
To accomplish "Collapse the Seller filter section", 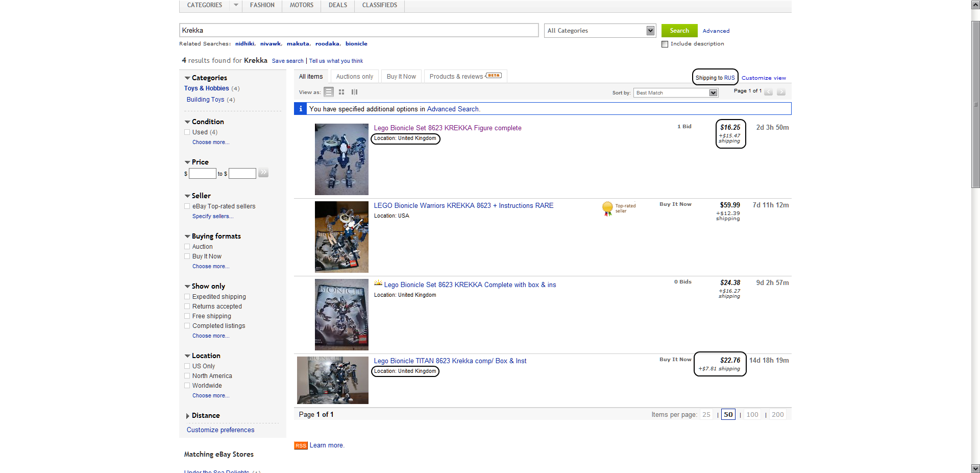I will click(187, 196).
